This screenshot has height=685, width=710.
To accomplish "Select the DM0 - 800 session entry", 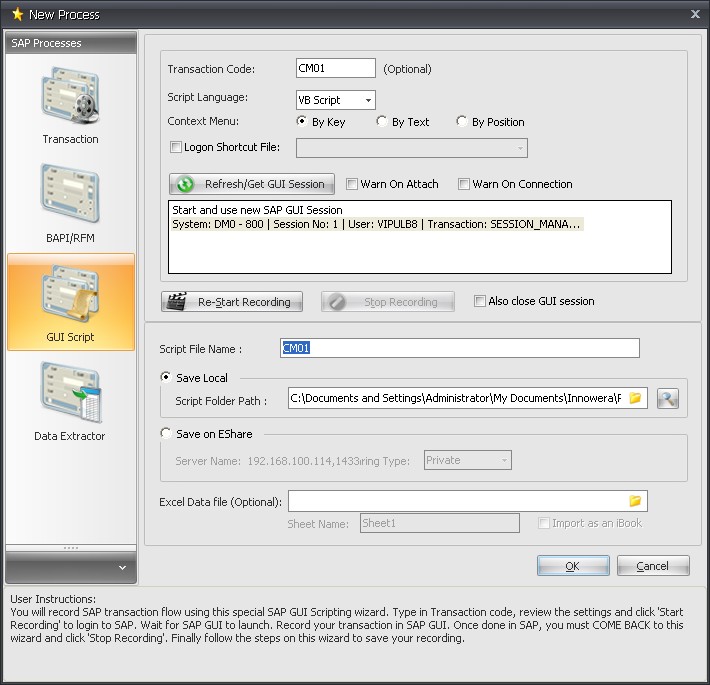I will pyautogui.click(x=375, y=224).
